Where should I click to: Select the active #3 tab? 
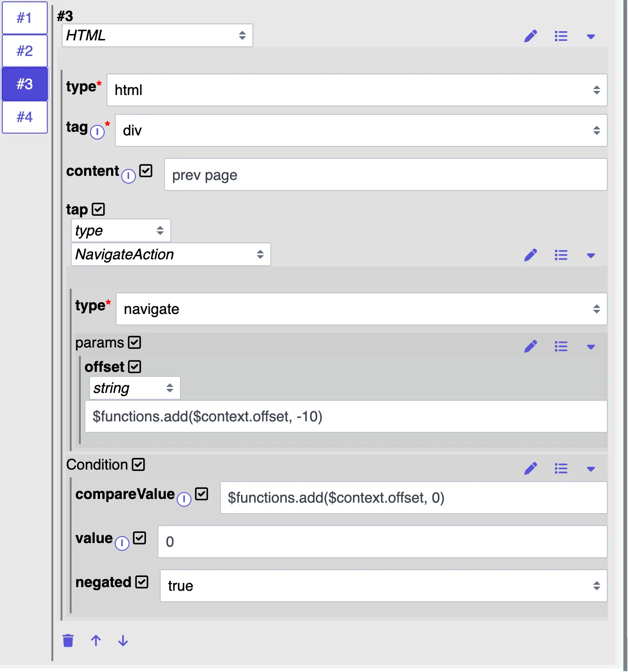click(25, 84)
